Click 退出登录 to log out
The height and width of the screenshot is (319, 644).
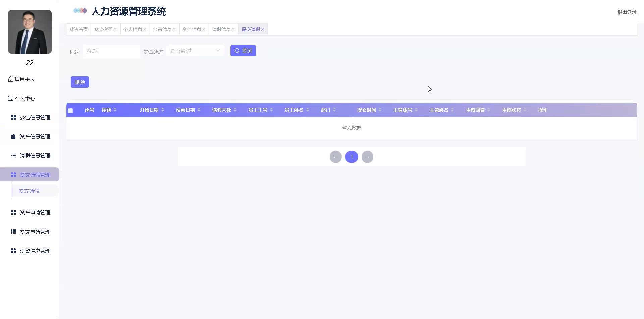point(627,12)
